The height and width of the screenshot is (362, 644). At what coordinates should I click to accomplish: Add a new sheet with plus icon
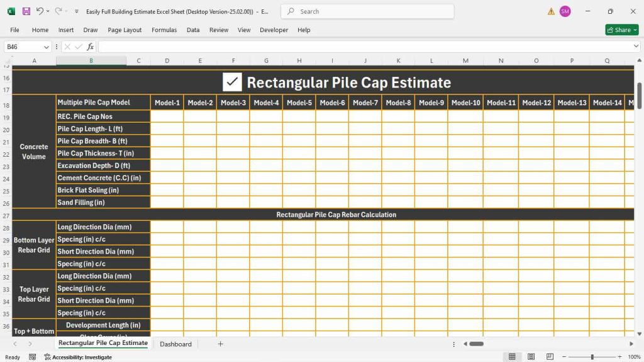tap(221, 344)
